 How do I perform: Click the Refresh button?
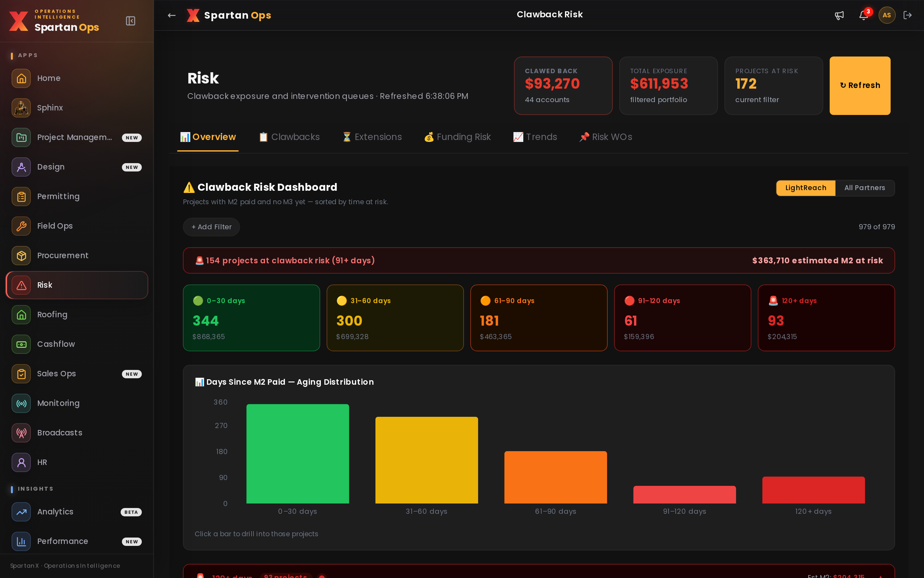tap(860, 86)
